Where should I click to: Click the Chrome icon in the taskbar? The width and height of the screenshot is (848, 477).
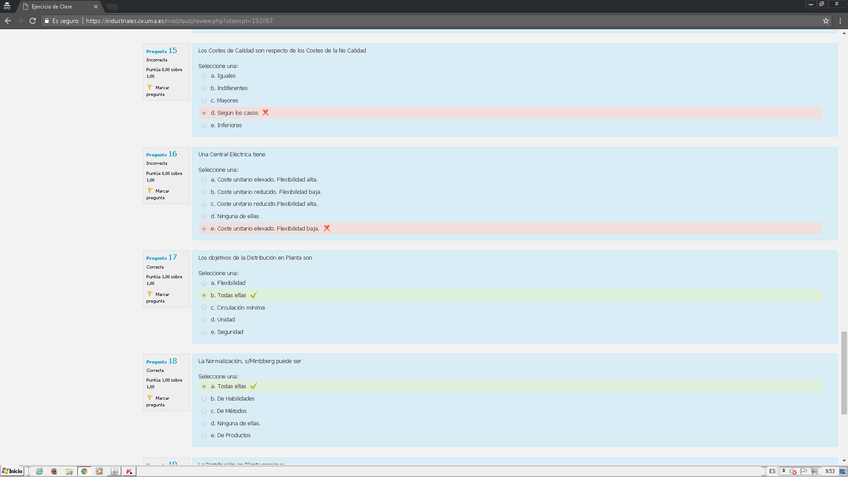click(x=84, y=471)
